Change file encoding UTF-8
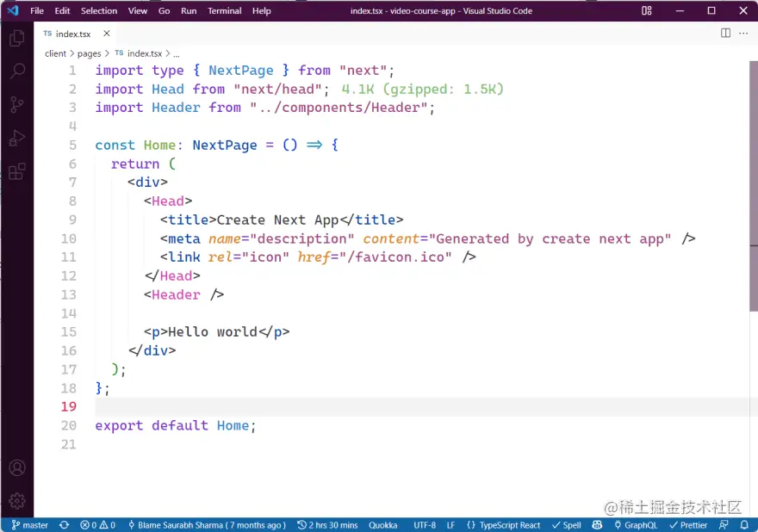Viewport: 758px width, 532px height. point(425,525)
